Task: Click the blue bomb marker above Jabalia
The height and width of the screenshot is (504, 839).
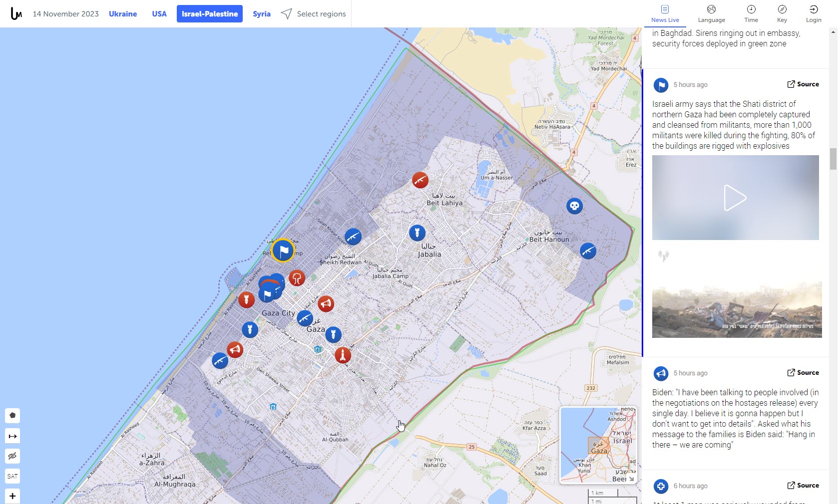Action: click(x=417, y=233)
